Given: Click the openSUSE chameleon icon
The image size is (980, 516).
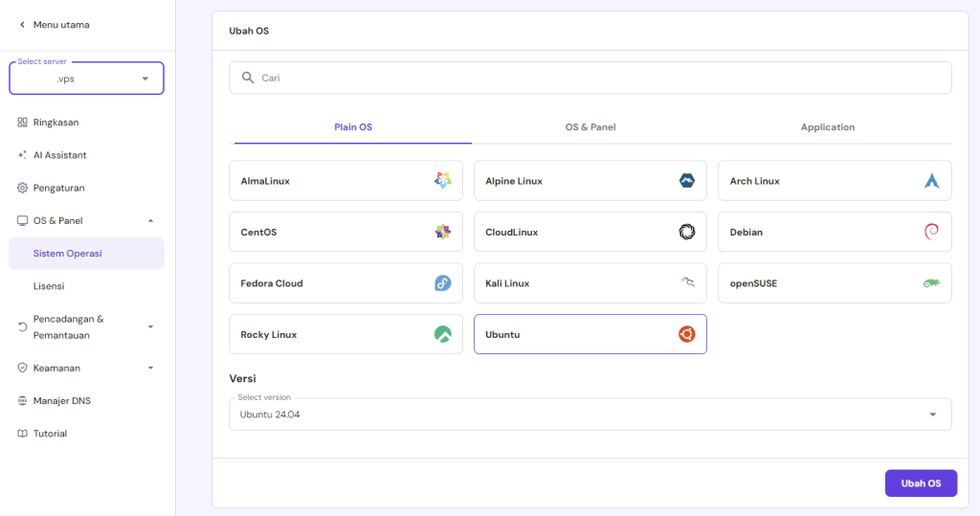Looking at the screenshot, I should 931,283.
